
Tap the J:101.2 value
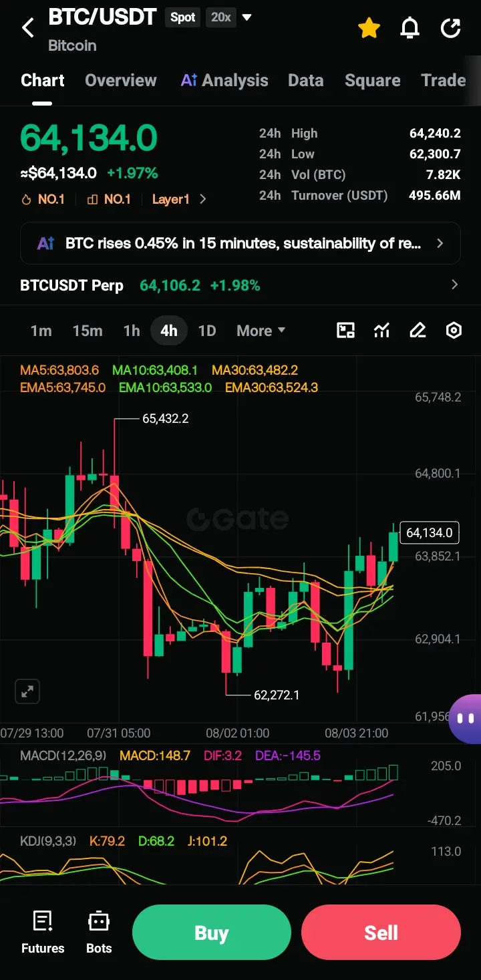[207, 841]
